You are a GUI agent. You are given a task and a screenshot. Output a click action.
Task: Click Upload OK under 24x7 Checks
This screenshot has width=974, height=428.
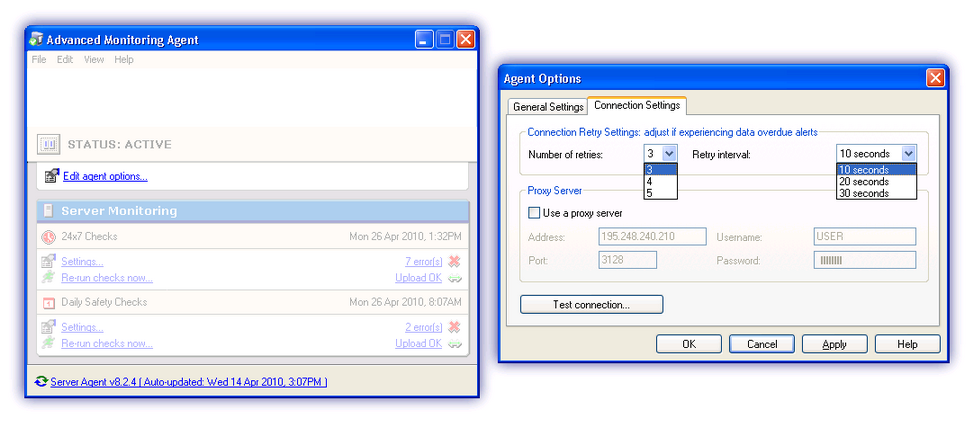[x=419, y=278]
